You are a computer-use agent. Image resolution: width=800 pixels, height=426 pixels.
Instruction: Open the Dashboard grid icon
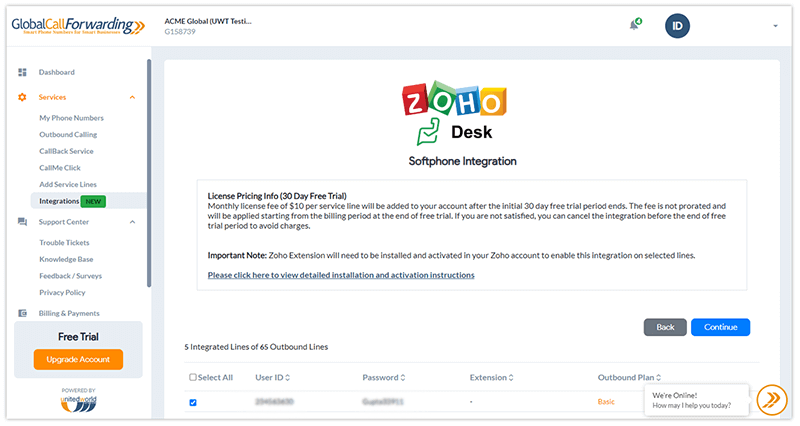22,72
